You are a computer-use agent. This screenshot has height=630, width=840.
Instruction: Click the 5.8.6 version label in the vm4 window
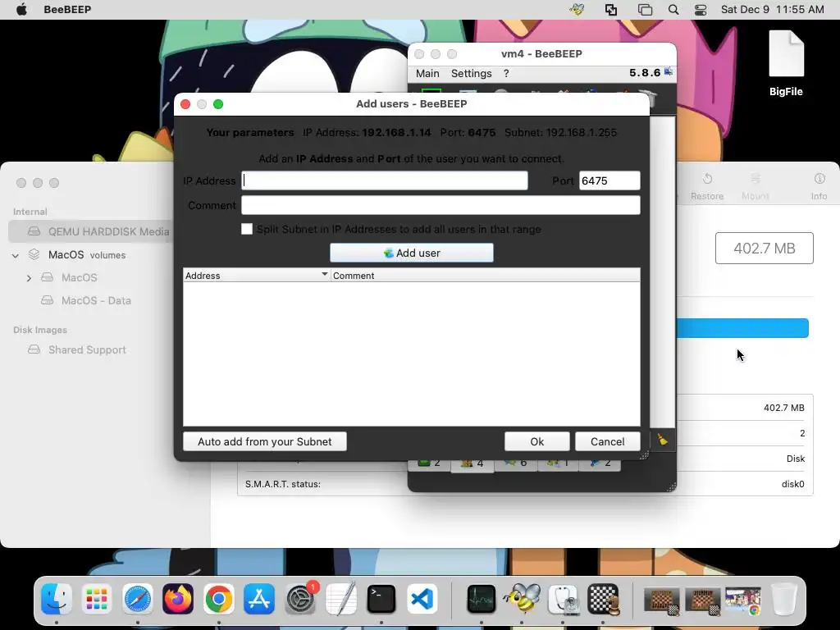click(645, 73)
